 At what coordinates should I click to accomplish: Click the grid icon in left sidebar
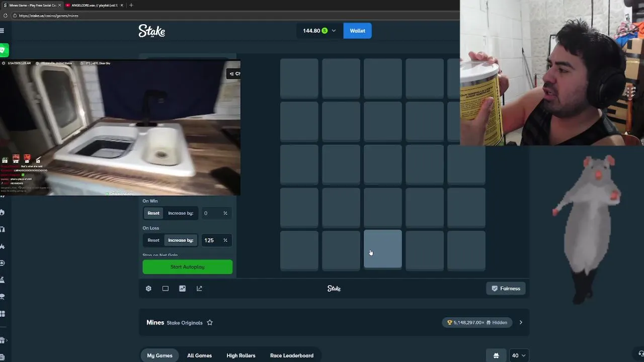click(3, 314)
